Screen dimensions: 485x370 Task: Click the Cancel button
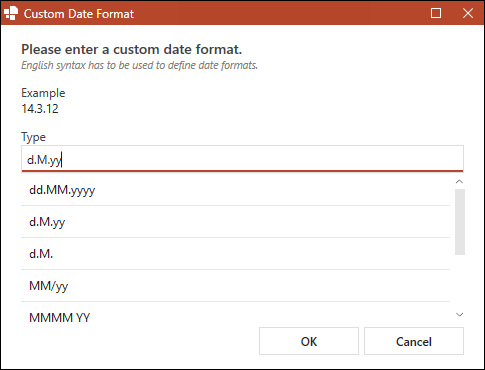[414, 341]
